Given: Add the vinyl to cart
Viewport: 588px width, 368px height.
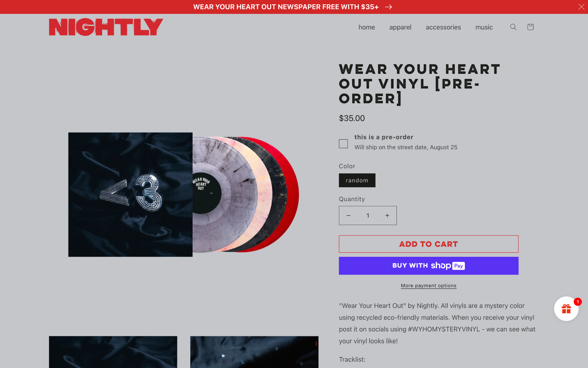Looking at the screenshot, I should coord(429,244).
